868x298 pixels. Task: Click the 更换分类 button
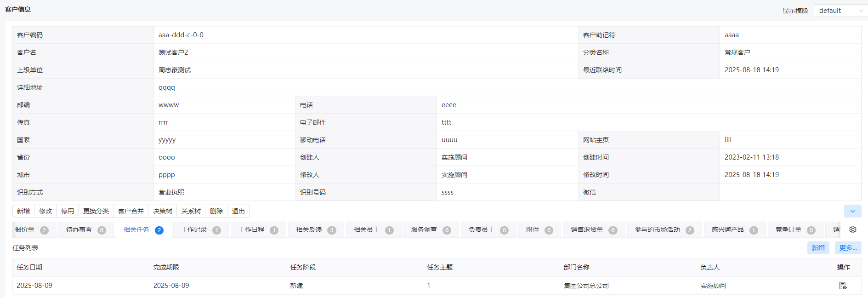click(x=96, y=211)
